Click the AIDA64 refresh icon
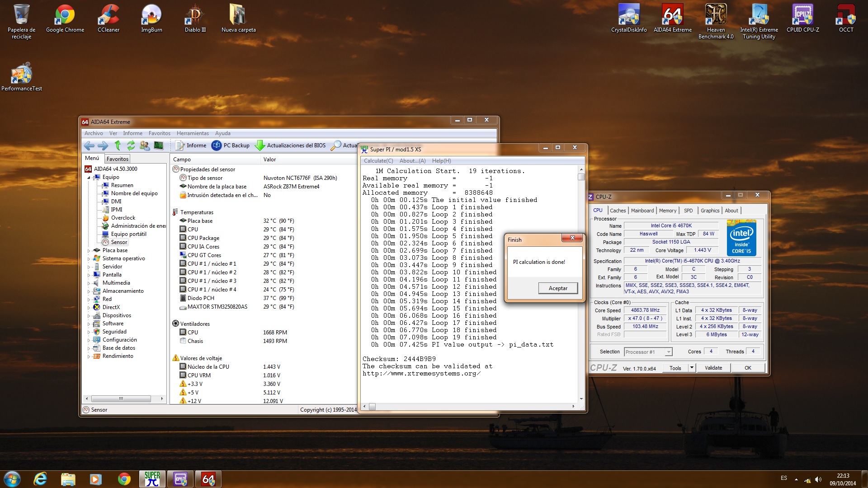This screenshot has width=868, height=488. 131,145
